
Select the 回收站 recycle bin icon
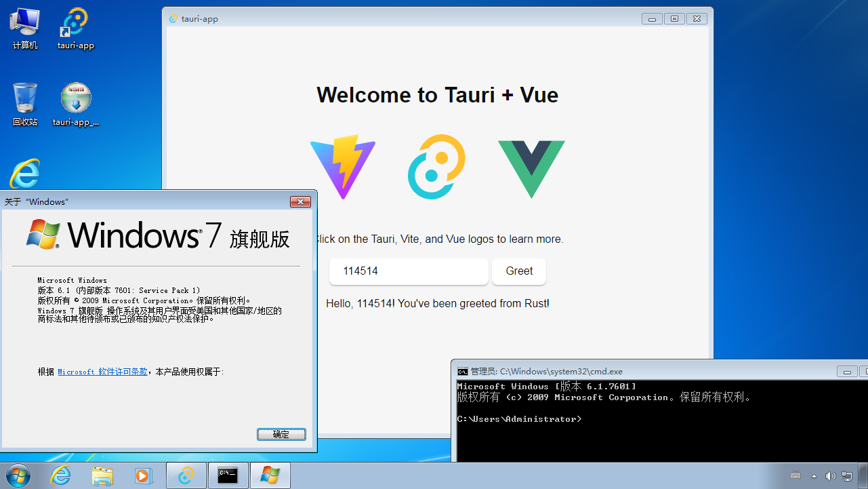(x=25, y=105)
